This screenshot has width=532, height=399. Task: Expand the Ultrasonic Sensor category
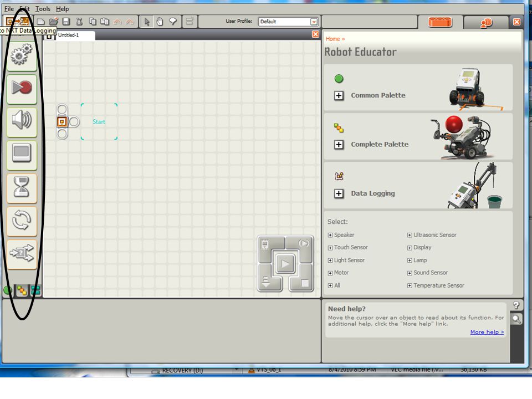[x=410, y=235]
